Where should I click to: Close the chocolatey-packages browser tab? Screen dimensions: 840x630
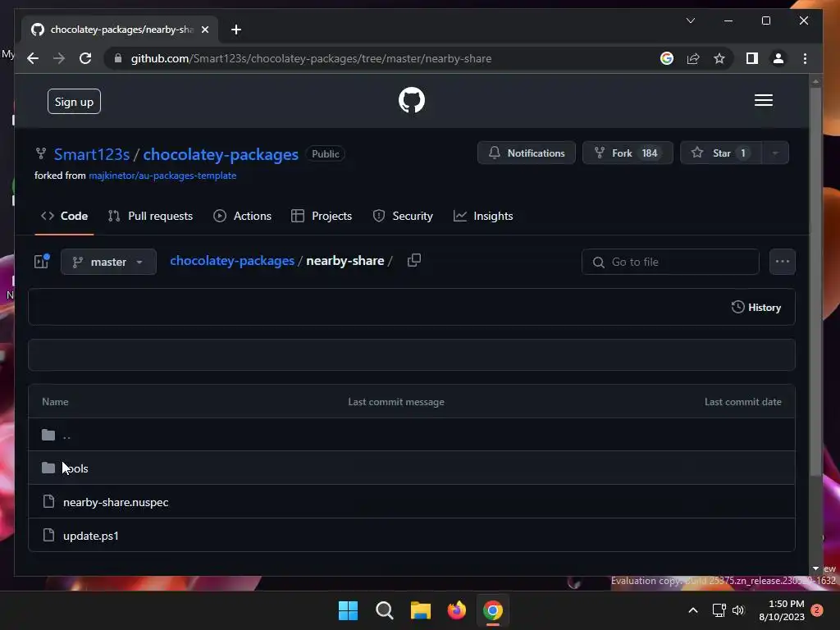(204, 30)
